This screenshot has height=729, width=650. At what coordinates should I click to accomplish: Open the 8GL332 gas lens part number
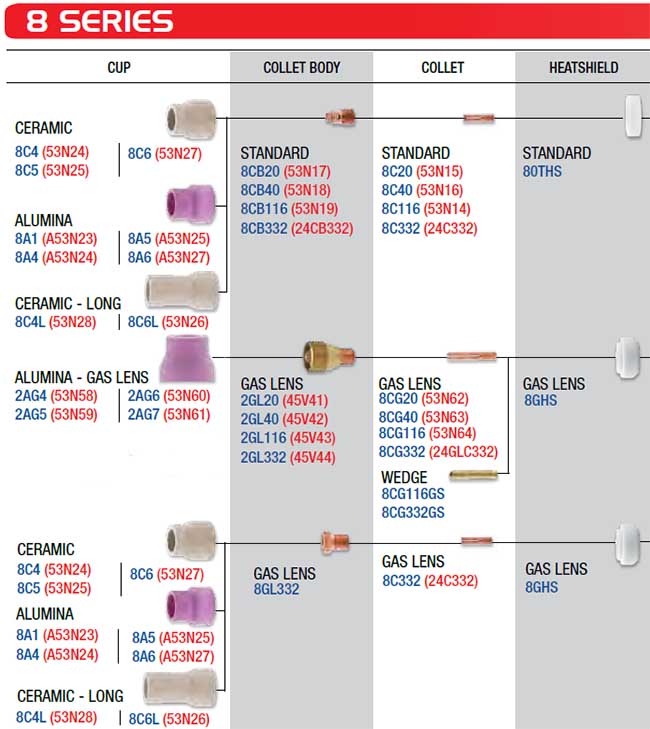coord(276,590)
